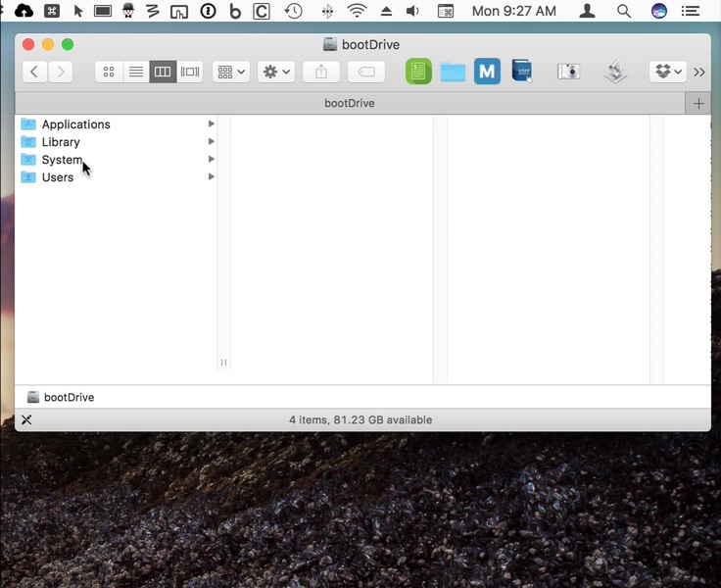Click the Edit Tags toolbar icon
721x588 pixels.
[x=366, y=72]
